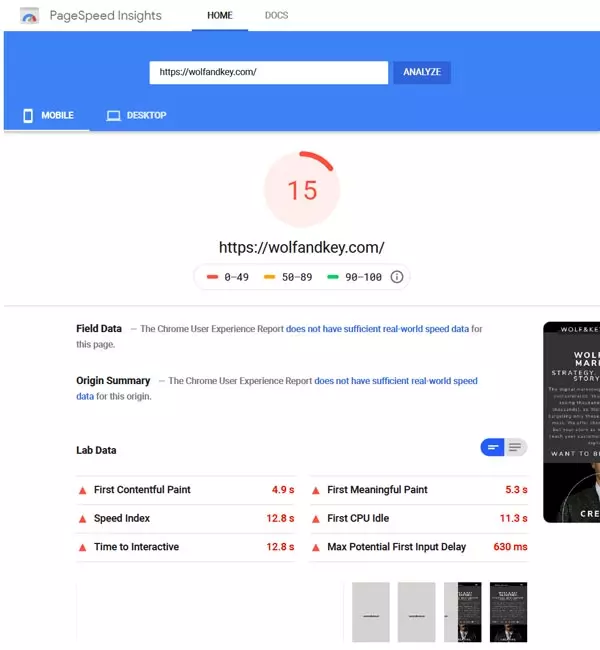The width and height of the screenshot is (600, 650).
Task: Click the first blank filmstrip thumbnail
Action: pyautogui.click(x=371, y=612)
